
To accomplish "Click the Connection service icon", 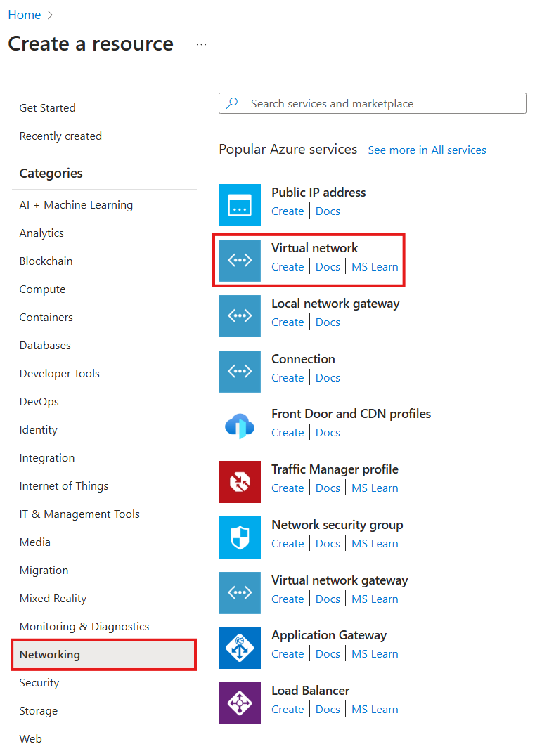I will click(x=239, y=372).
